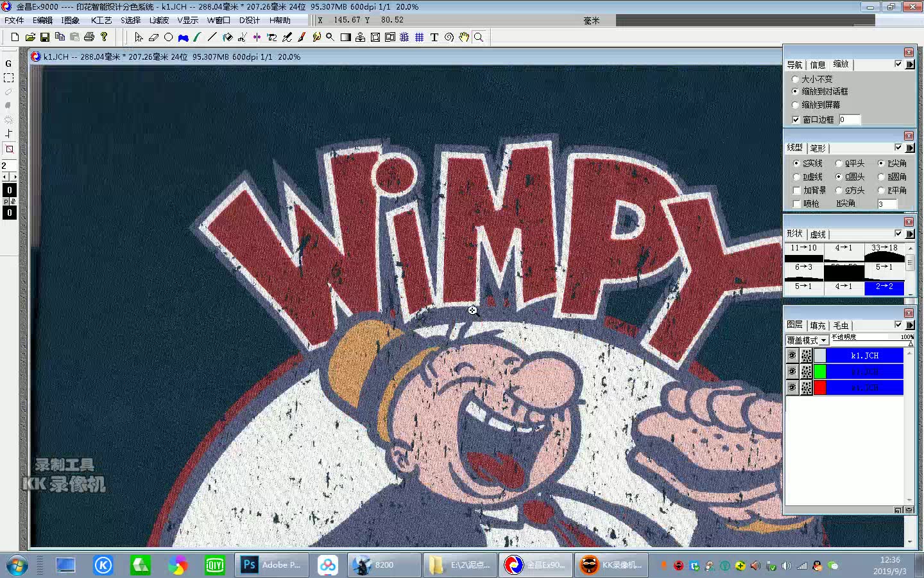924x578 pixels.
Task: Switch to the 笔形 pen shape tab
Action: point(817,148)
